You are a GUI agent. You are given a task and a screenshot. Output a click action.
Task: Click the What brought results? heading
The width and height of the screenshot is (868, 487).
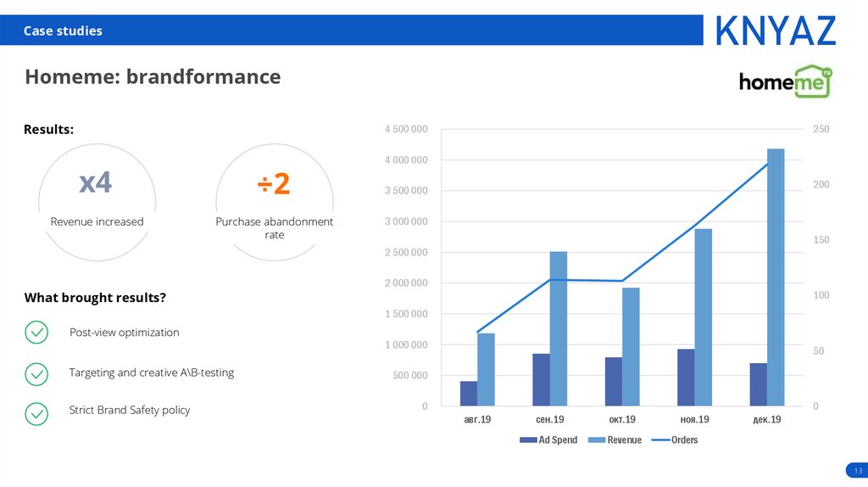click(95, 298)
